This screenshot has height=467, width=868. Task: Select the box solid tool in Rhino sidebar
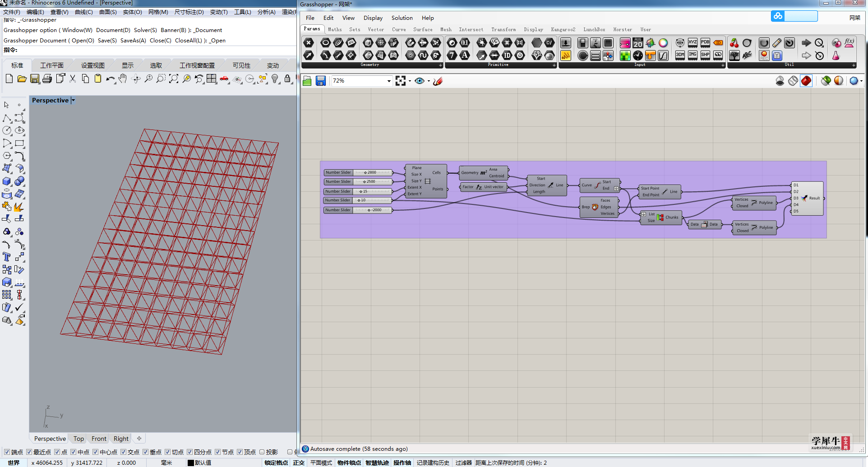(7, 181)
